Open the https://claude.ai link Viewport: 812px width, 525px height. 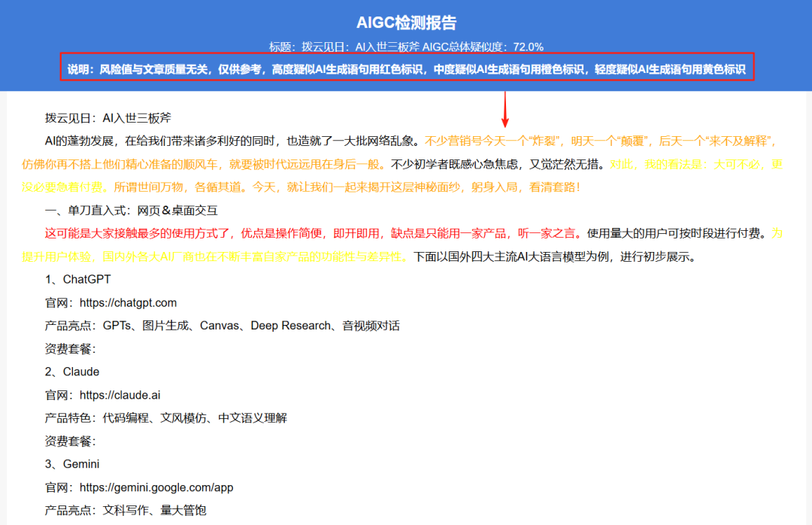[x=120, y=395]
